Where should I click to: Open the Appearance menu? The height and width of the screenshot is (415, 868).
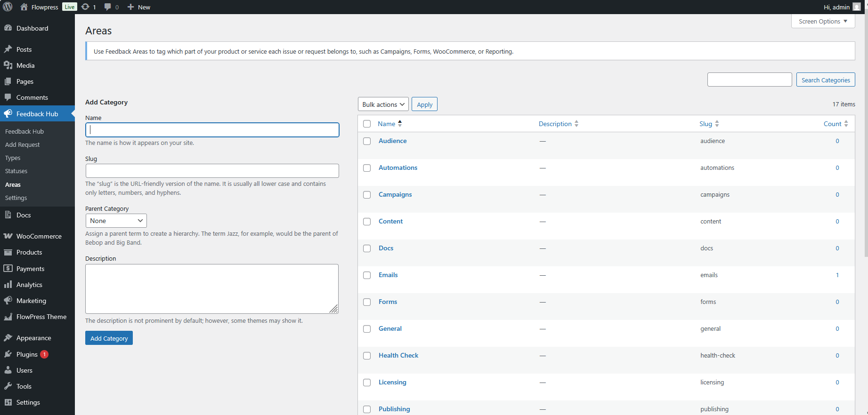37,338
